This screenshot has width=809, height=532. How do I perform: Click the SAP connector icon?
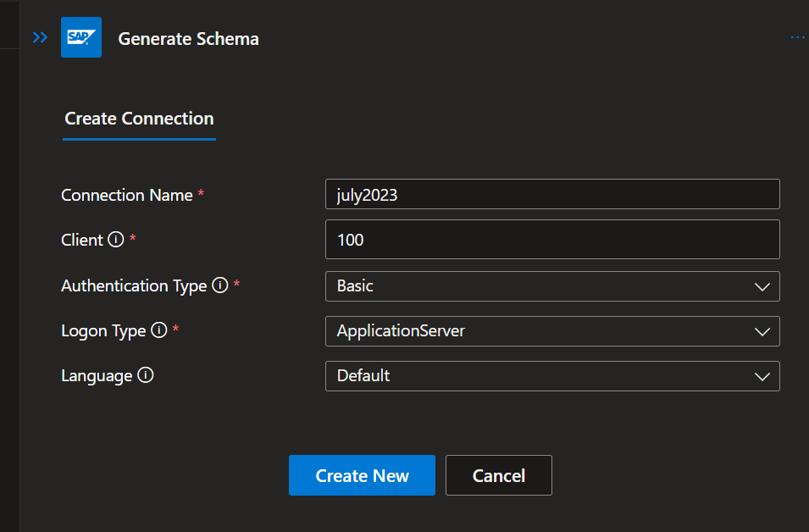[80, 37]
